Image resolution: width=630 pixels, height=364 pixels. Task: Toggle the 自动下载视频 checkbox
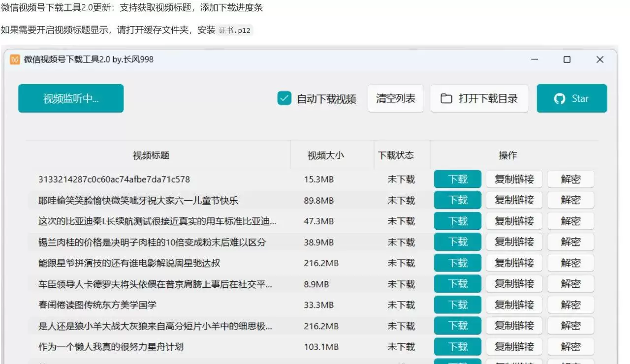[284, 98]
